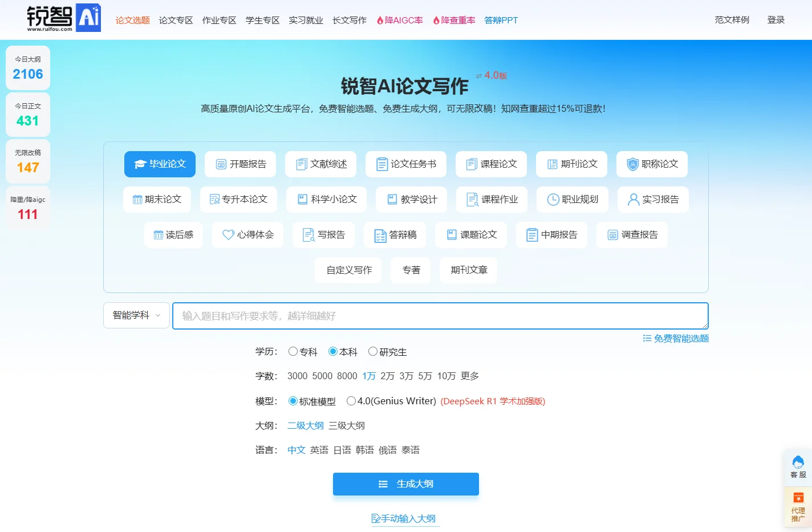Select 课程论文 document type

491,164
